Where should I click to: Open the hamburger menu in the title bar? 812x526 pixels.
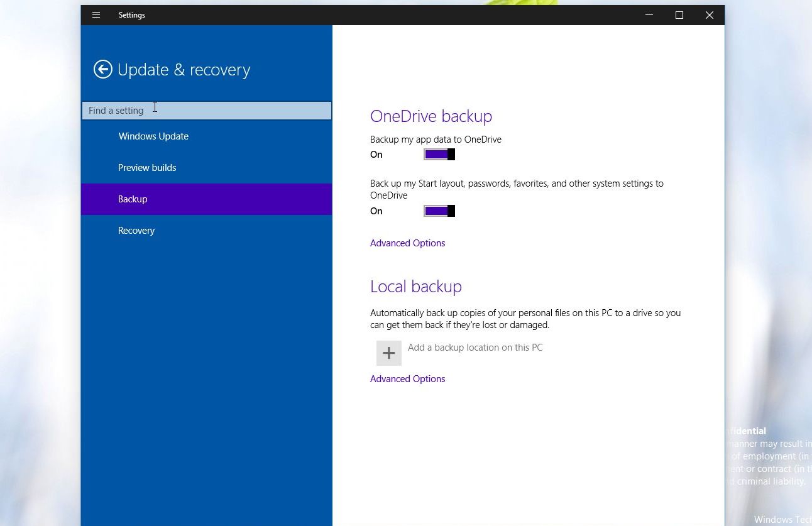pos(96,15)
